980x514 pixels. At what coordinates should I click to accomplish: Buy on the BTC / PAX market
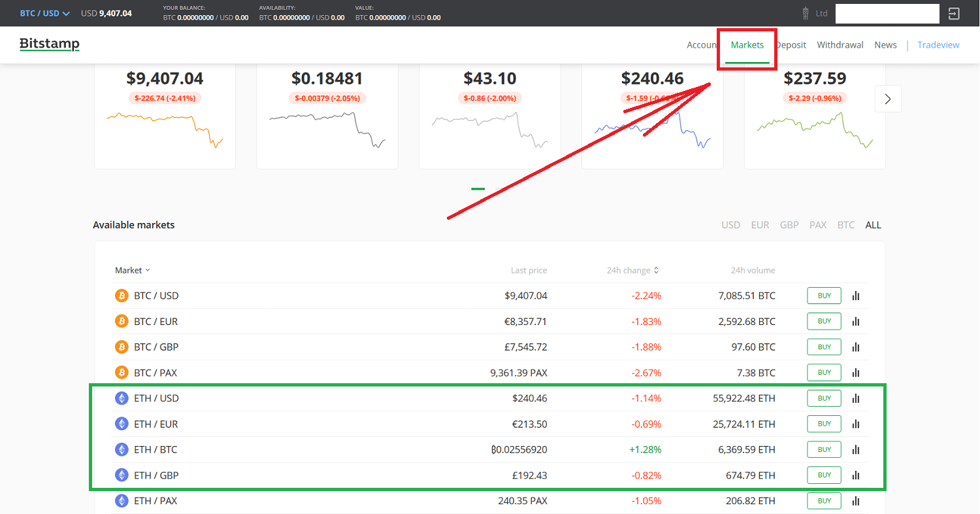(x=825, y=373)
